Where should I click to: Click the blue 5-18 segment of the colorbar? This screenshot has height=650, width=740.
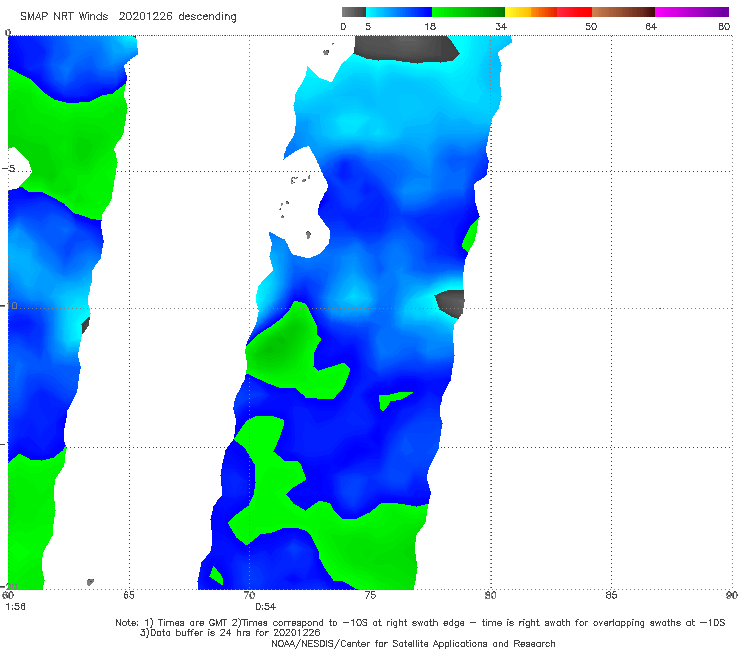click(x=399, y=12)
